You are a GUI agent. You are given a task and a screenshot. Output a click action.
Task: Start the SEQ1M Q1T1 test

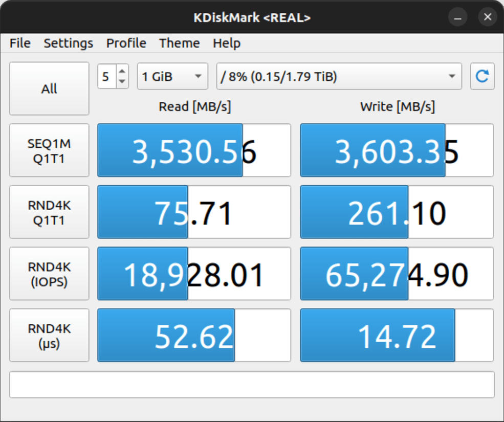(49, 150)
